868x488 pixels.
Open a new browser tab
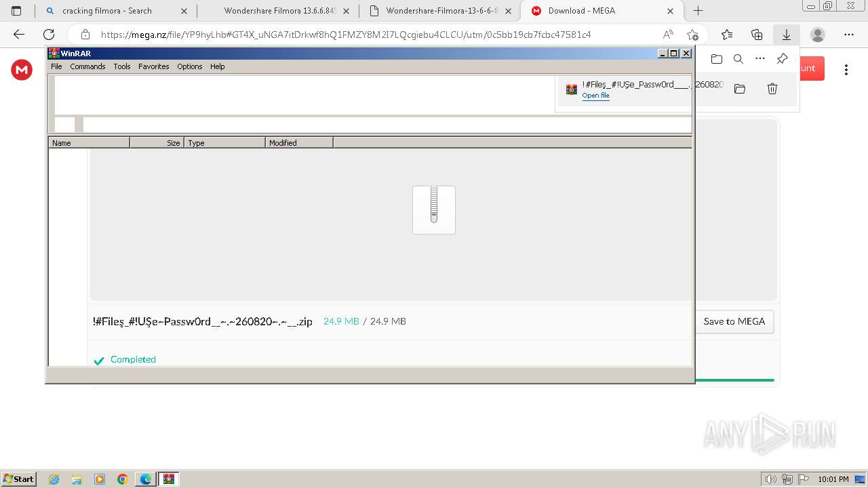[x=698, y=11]
